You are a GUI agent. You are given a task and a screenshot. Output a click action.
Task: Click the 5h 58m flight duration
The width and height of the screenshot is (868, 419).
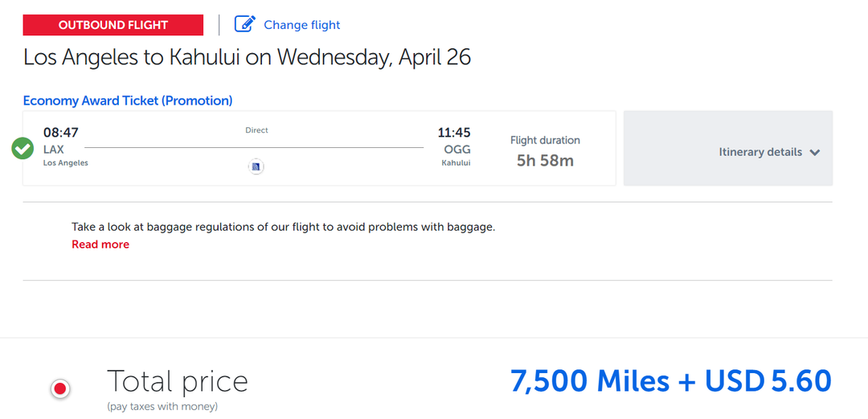tap(545, 160)
